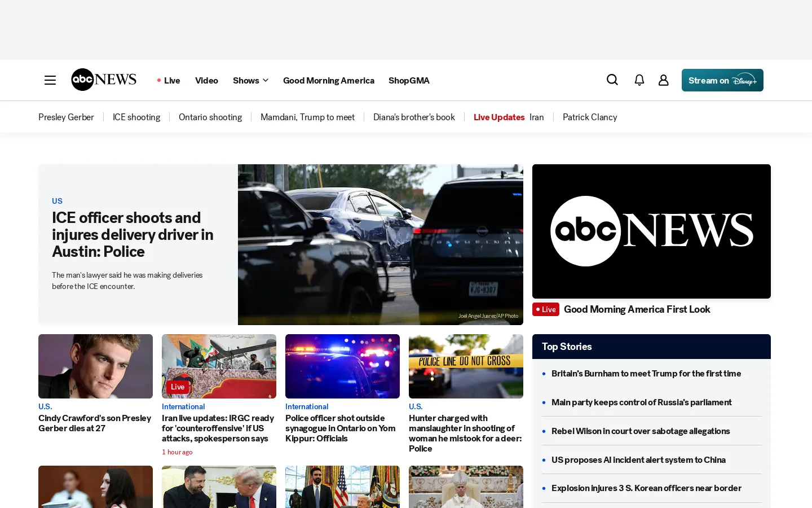The width and height of the screenshot is (812, 508).
Task: Click International label above Iran story
Action: click(183, 406)
